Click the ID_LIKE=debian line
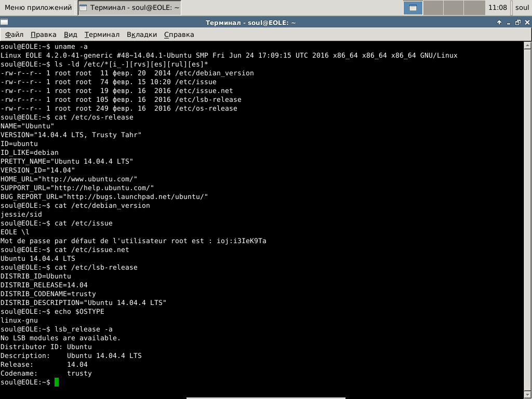 point(30,152)
